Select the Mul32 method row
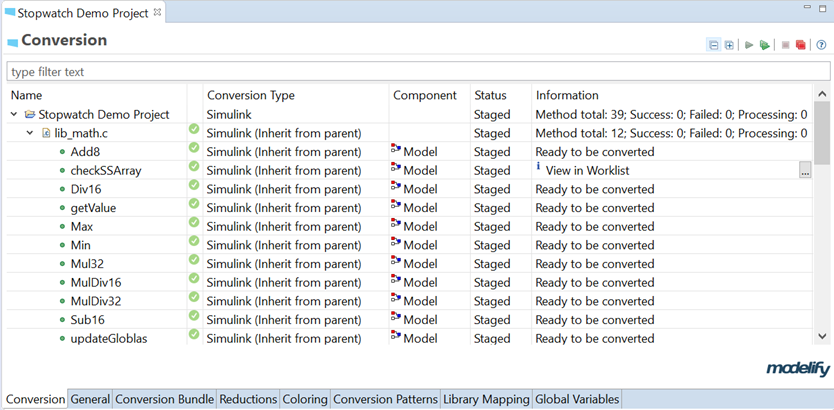This screenshot has width=834, height=410. click(410, 264)
